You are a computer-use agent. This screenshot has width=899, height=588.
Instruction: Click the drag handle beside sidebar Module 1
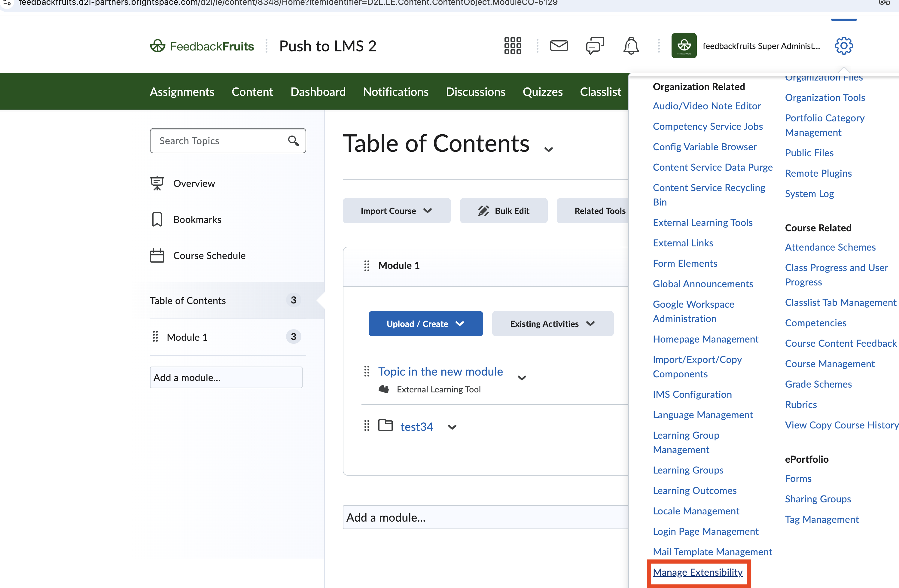coord(155,337)
